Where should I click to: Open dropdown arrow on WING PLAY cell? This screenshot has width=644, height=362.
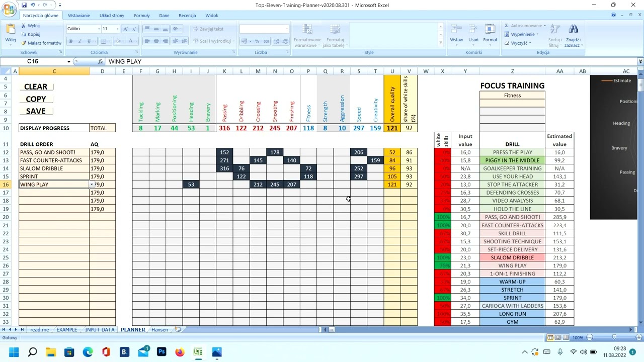point(92,185)
